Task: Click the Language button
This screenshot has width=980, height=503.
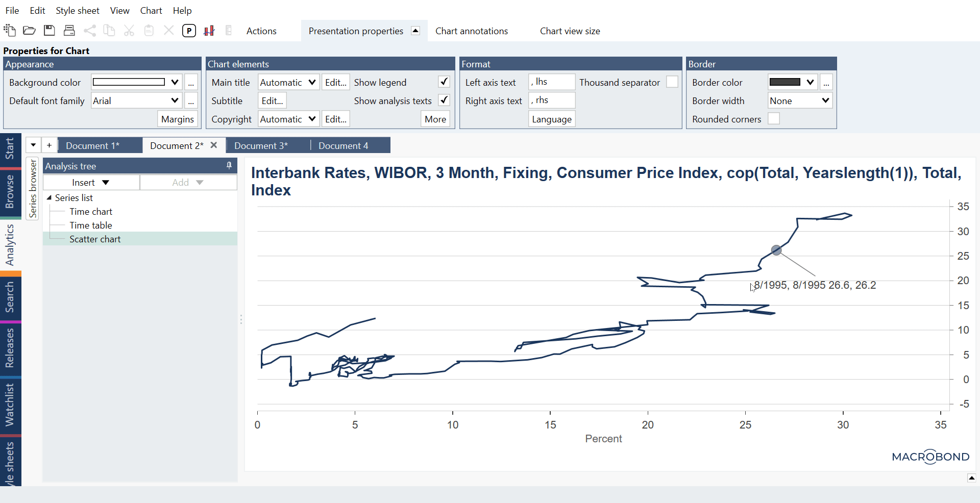Action: 551,119
